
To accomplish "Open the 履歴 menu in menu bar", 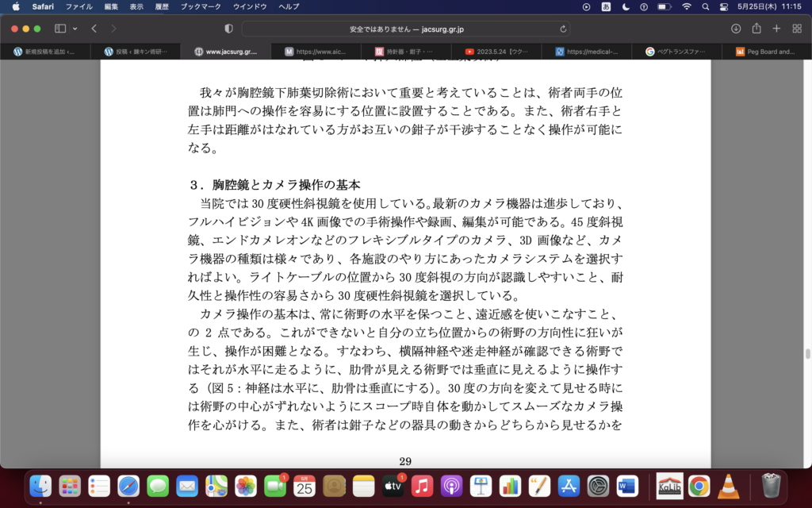I will click(161, 6).
